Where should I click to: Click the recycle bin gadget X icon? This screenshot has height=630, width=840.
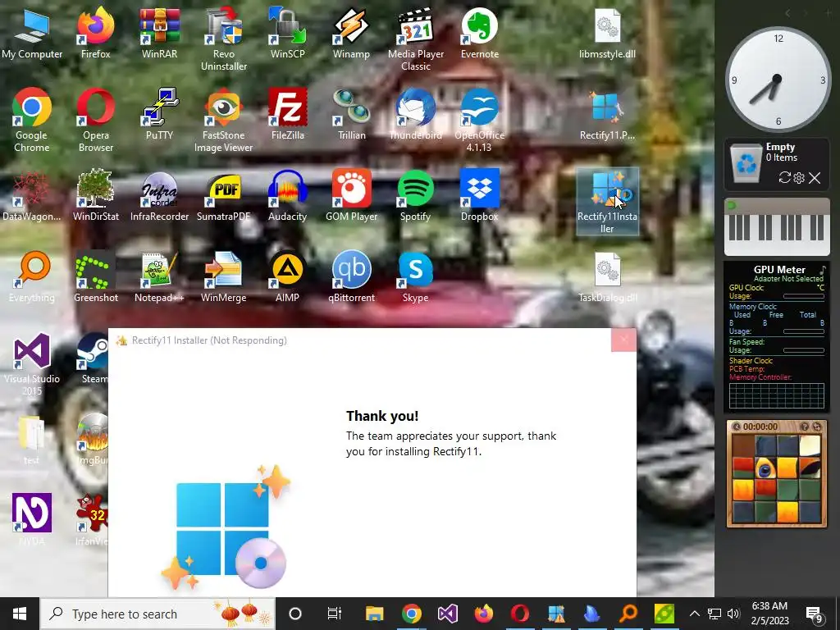coord(815,178)
